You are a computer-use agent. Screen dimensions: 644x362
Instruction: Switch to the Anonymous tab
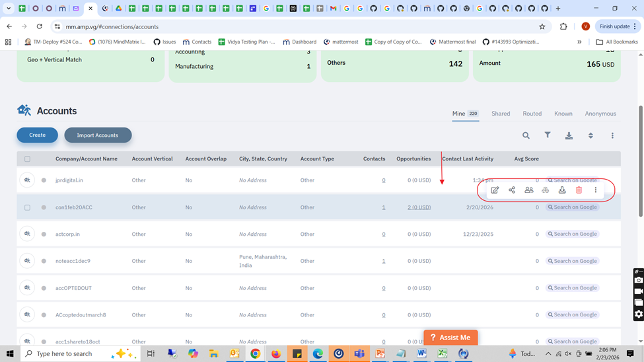[600, 114]
